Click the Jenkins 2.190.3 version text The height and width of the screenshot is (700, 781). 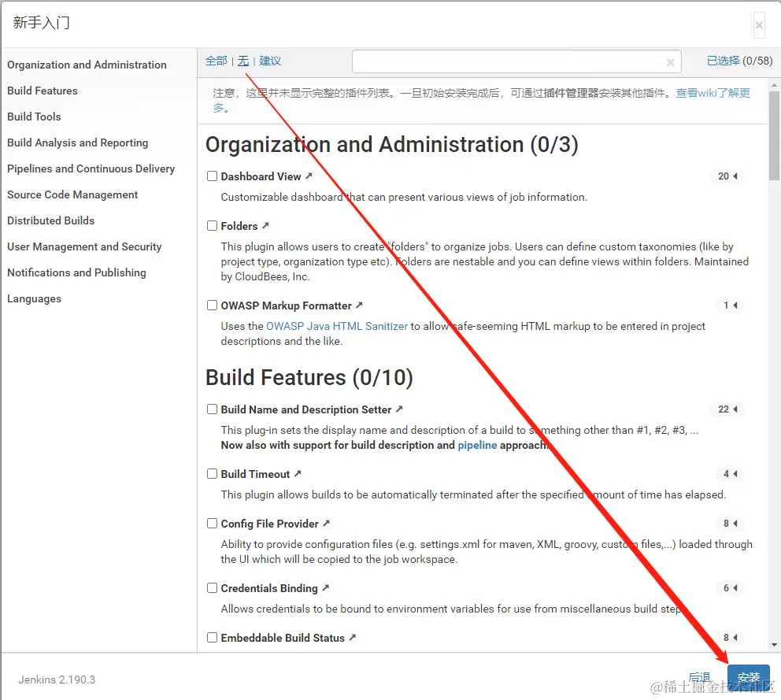(57, 680)
